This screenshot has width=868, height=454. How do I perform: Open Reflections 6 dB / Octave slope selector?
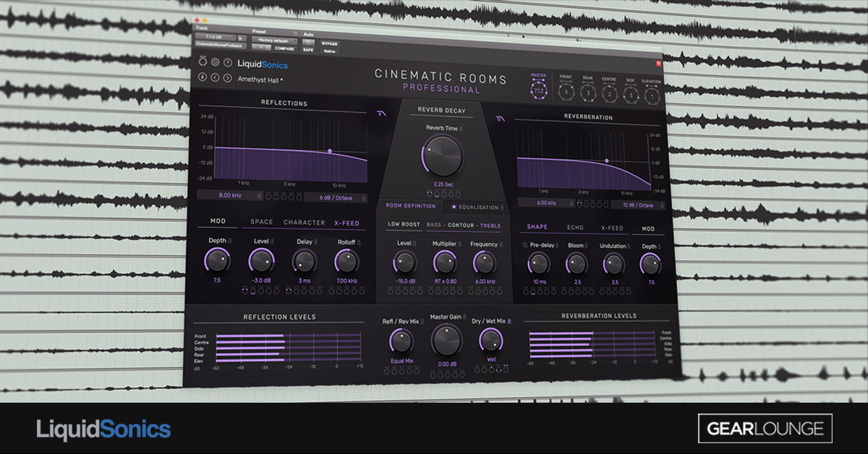334,197
